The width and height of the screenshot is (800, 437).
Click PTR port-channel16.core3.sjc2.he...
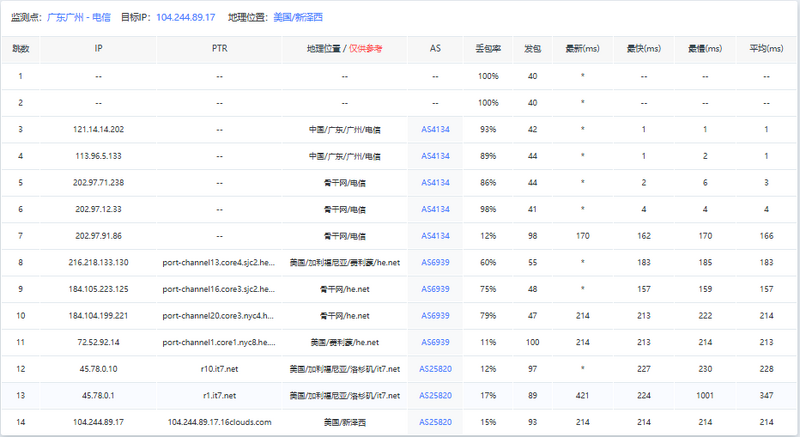pos(219,289)
